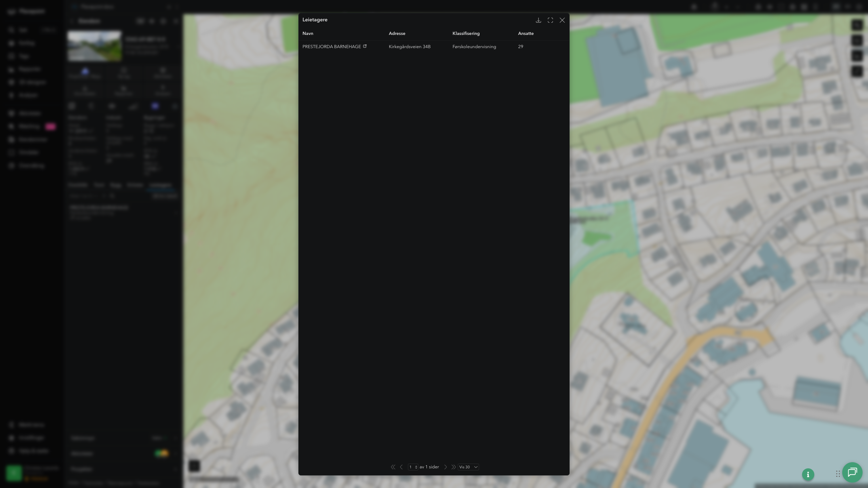Viewport: 868px width, 488px height.
Task: Go to next page chevron
Action: click(446, 467)
